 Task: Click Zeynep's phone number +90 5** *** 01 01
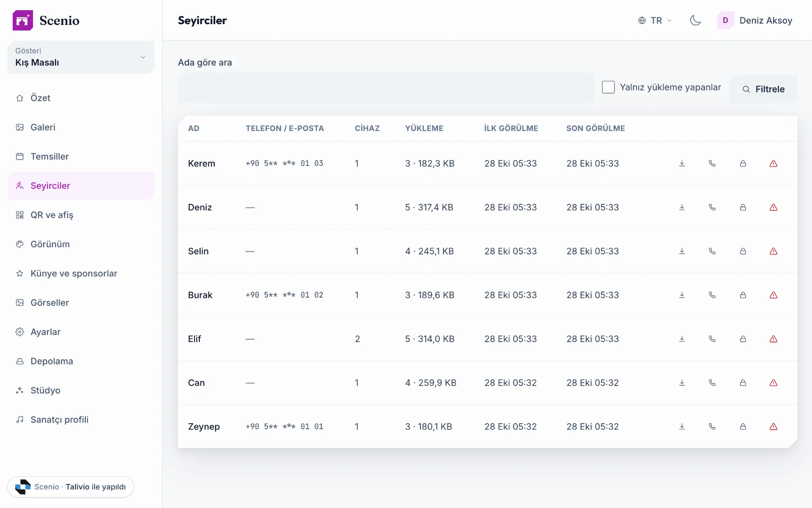(x=284, y=427)
